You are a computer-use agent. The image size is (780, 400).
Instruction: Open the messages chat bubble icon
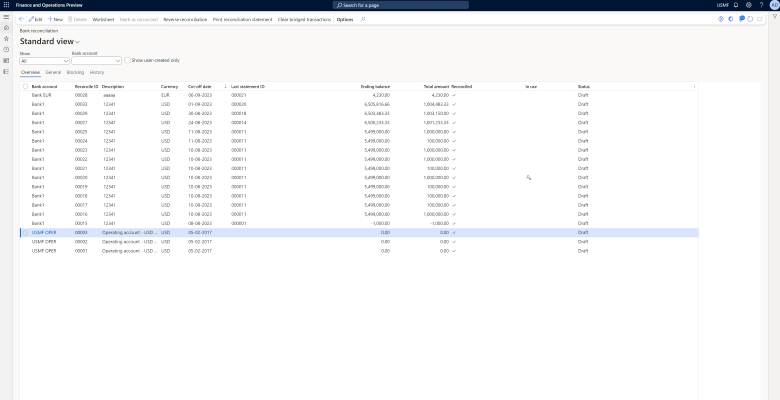click(742, 19)
